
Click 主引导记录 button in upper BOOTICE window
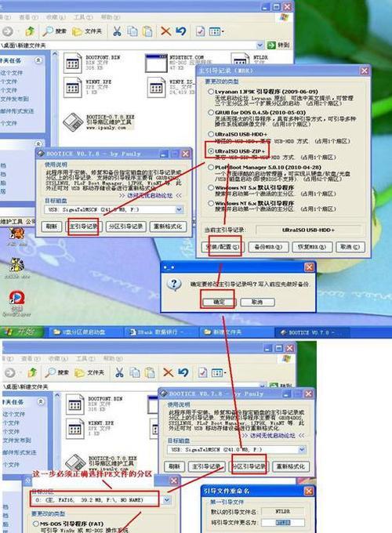pos(83,227)
